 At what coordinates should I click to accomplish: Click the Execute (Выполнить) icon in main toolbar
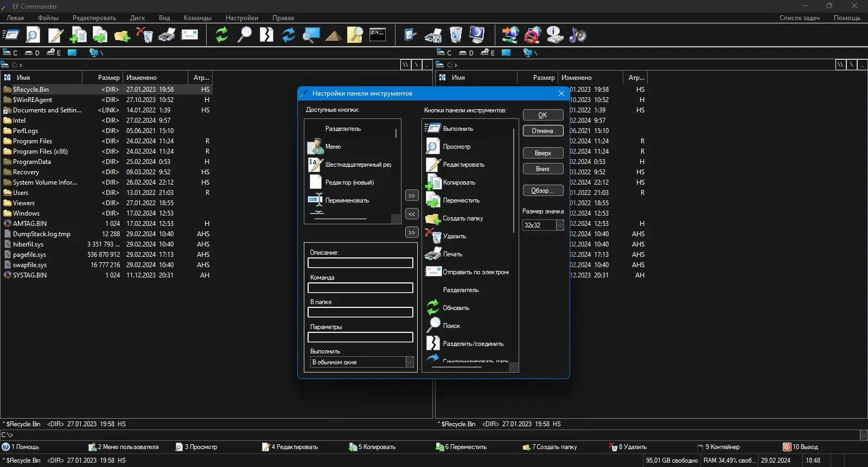pos(11,35)
